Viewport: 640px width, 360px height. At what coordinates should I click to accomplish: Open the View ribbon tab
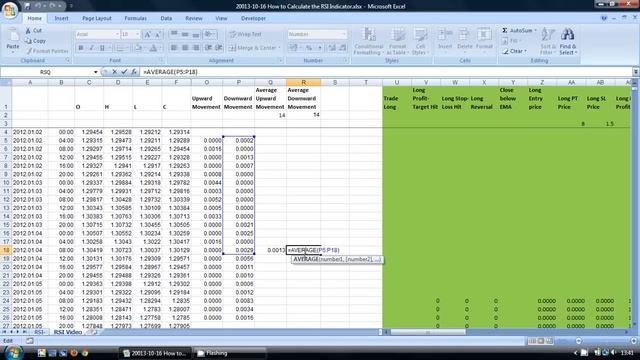tap(221, 18)
